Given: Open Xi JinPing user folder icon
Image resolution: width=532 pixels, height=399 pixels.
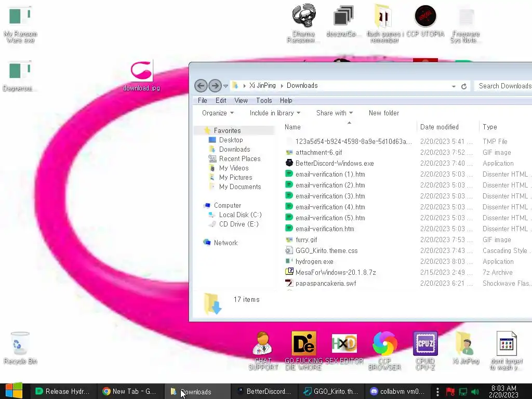Looking at the screenshot, I should tap(465, 348).
